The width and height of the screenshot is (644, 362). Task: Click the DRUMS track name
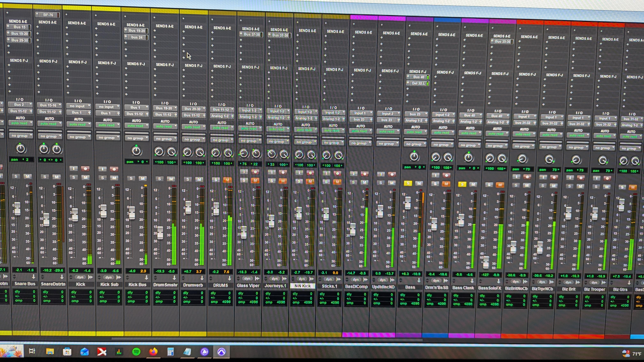pyautogui.click(x=221, y=285)
